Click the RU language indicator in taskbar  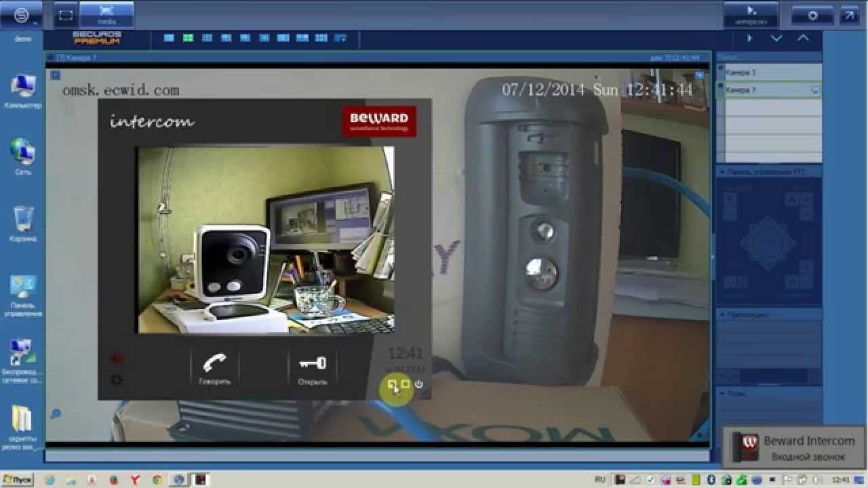click(600, 479)
